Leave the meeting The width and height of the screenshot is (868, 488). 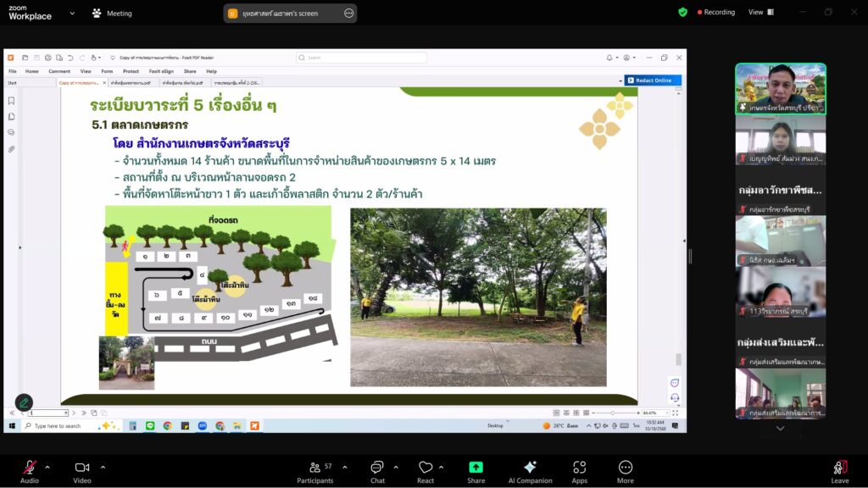(x=839, y=467)
